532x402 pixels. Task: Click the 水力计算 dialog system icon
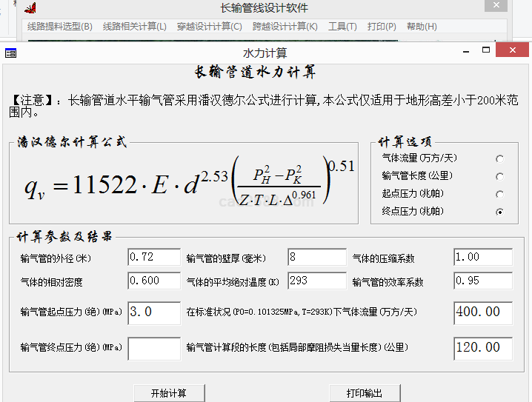click(x=10, y=53)
